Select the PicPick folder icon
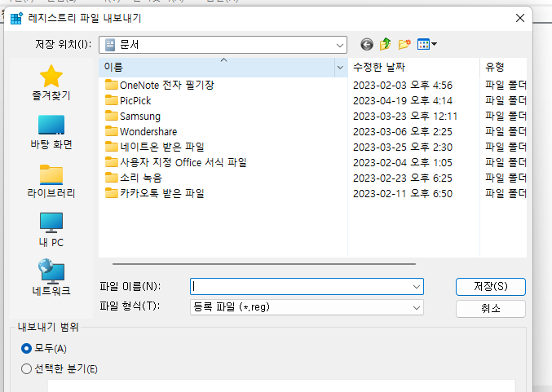Image resolution: width=552 pixels, height=392 pixels. tap(112, 100)
